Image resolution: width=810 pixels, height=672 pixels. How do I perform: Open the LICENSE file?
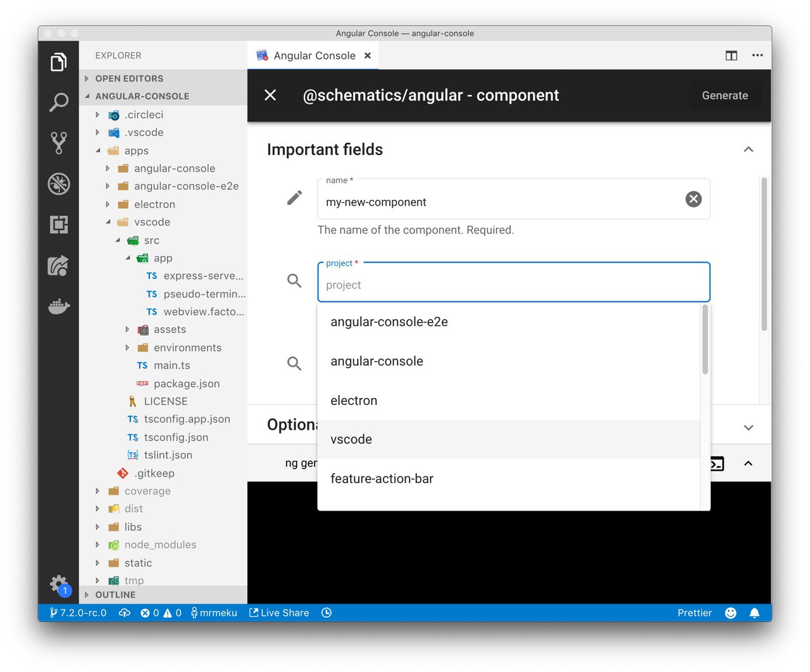163,401
